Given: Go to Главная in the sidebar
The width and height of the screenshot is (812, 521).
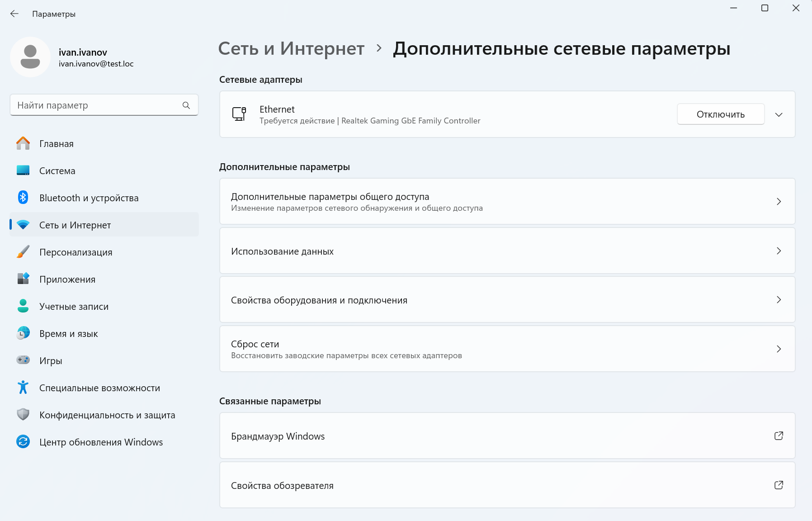Looking at the screenshot, I should point(57,144).
